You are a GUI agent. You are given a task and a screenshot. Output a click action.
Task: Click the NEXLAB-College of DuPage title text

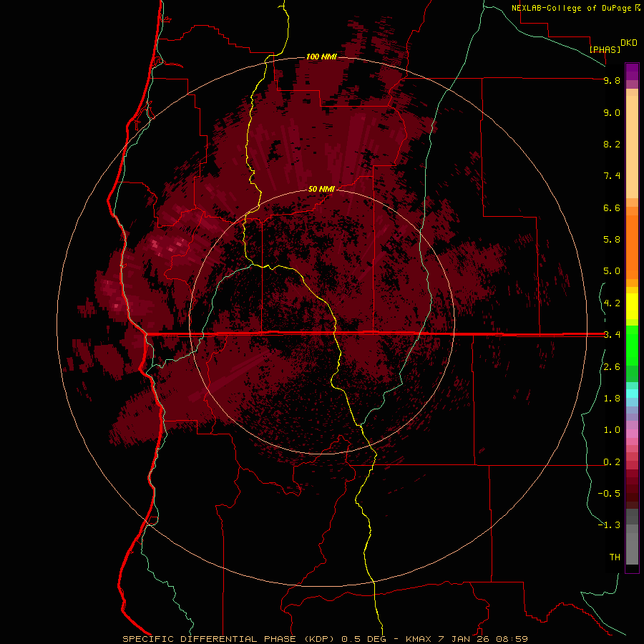pyautogui.click(x=572, y=8)
